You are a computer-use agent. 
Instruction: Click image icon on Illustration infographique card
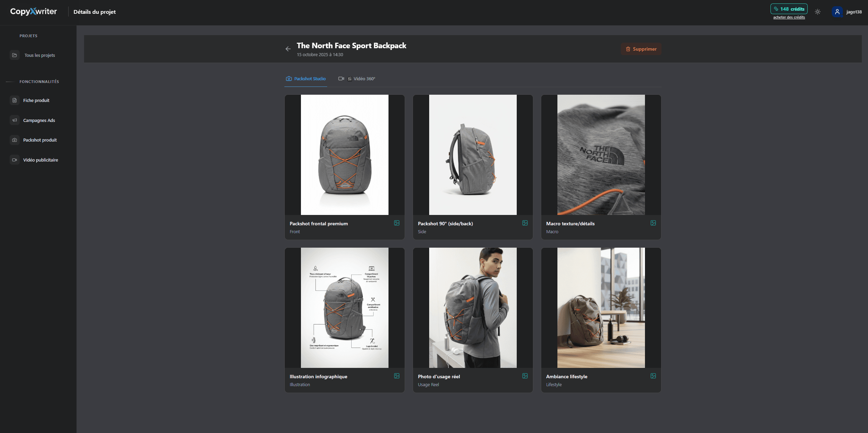click(397, 376)
